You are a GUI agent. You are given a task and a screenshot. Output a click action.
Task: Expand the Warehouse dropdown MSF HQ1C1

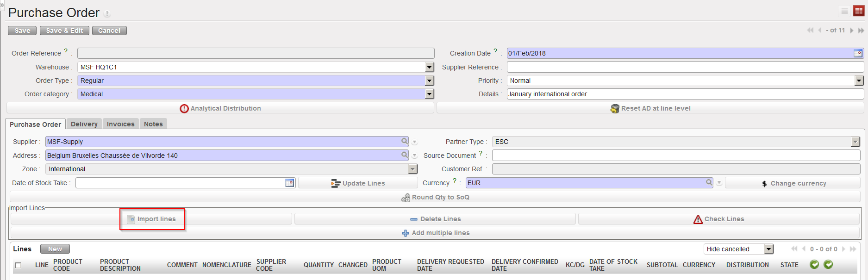pyautogui.click(x=430, y=67)
